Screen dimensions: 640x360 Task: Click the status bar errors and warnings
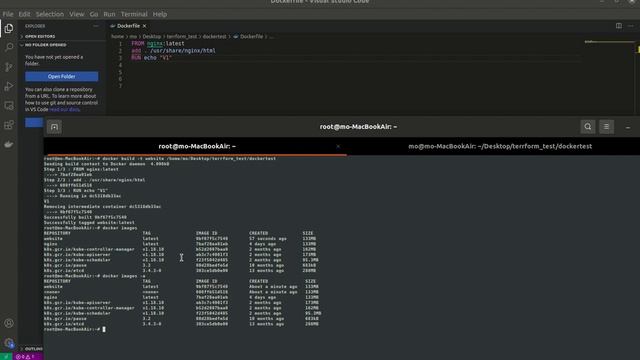pos(25,357)
